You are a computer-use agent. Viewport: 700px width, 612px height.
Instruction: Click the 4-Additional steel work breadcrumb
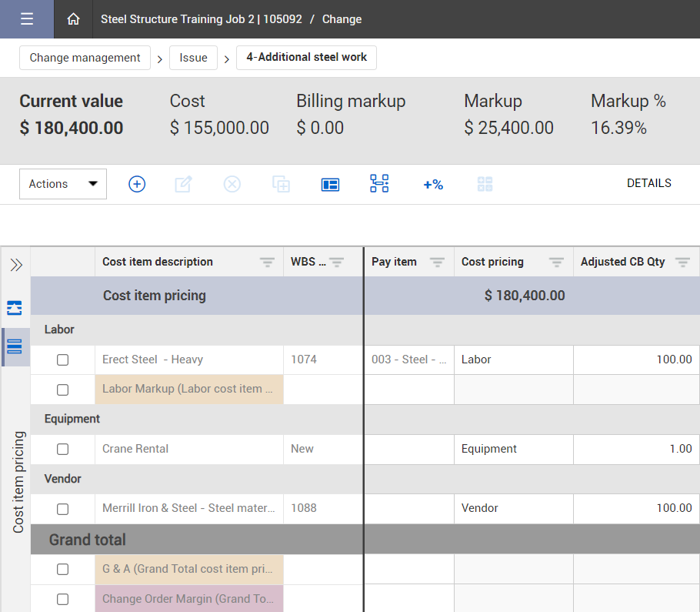point(306,58)
